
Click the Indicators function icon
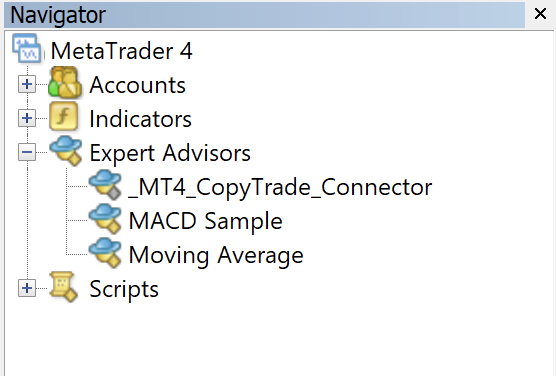click(x=63, y=116)
